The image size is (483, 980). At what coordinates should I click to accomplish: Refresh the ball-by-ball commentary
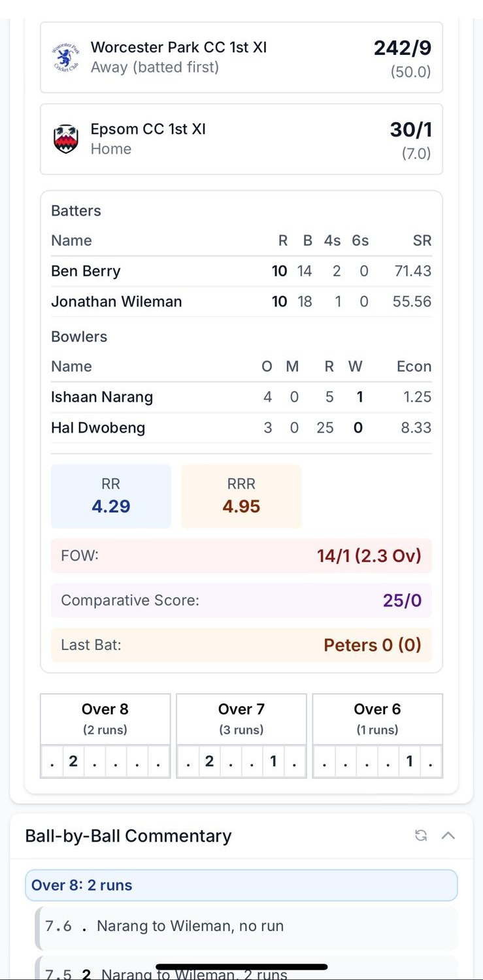coord(421,835)
